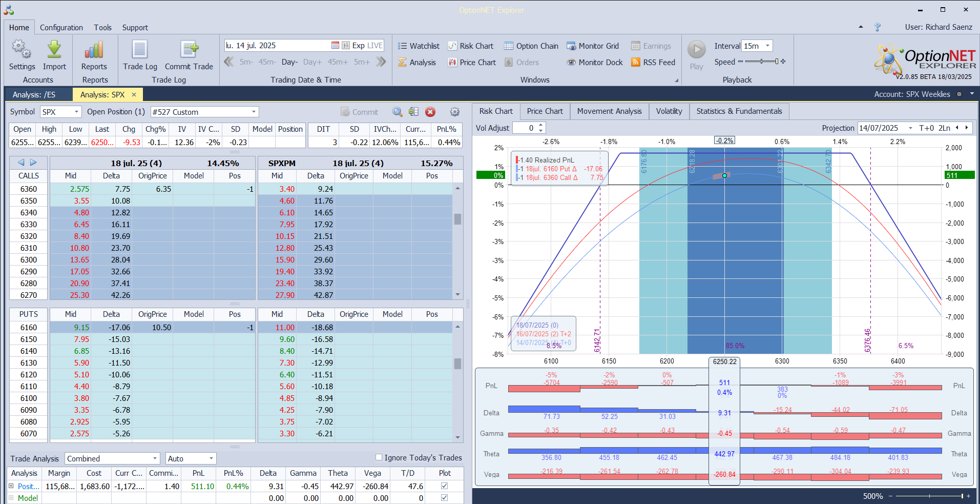Click the Import download arrow icon
This screenshot has height=504, width=980.
[x=54, y=50]
